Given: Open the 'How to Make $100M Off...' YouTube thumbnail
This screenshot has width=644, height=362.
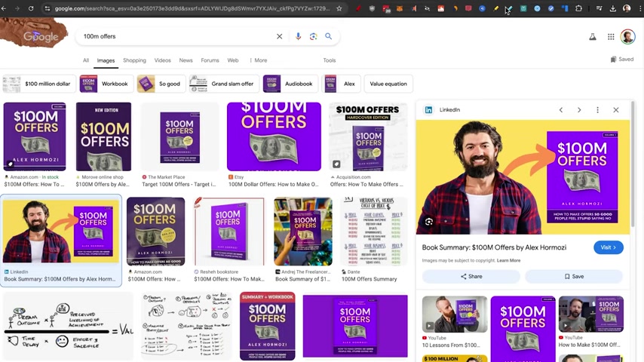Looking at the screenshot, I should 591,314.
